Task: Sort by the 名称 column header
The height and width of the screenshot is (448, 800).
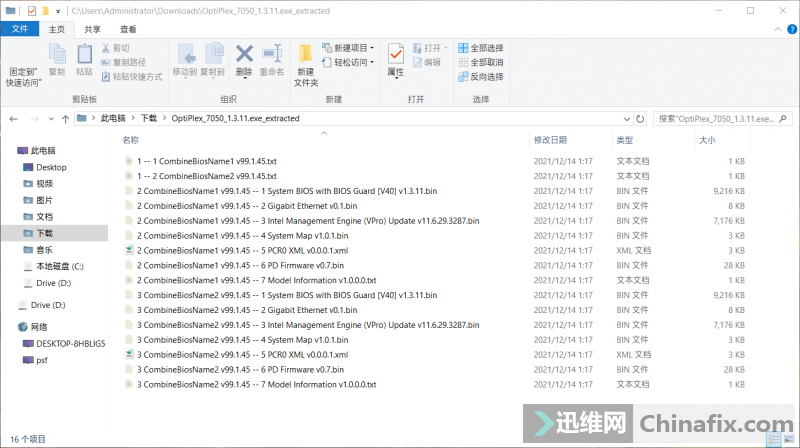Action: [x=131, y=140]
